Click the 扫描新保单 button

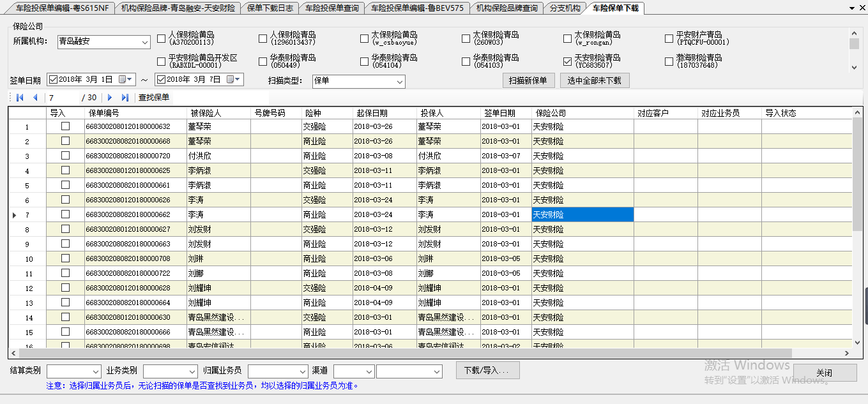pos(528,80)
